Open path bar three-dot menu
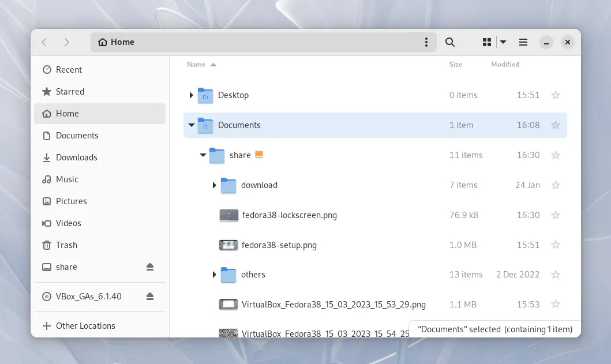 pos(426,42)
